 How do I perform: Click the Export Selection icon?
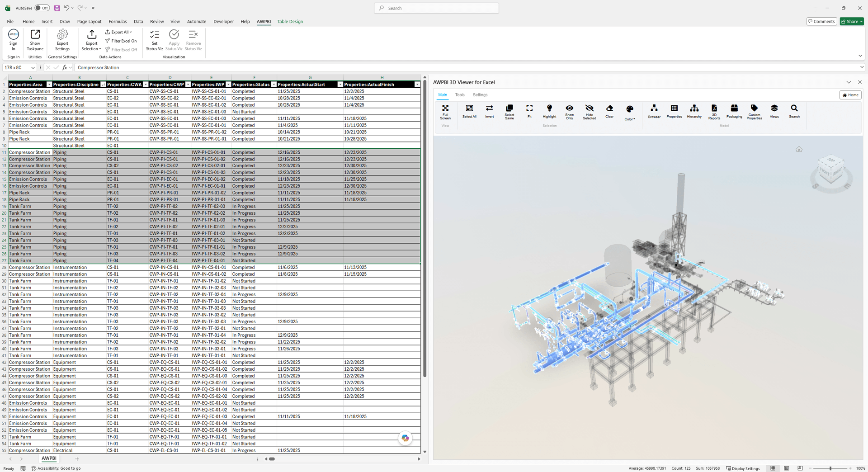pos(91,35)
